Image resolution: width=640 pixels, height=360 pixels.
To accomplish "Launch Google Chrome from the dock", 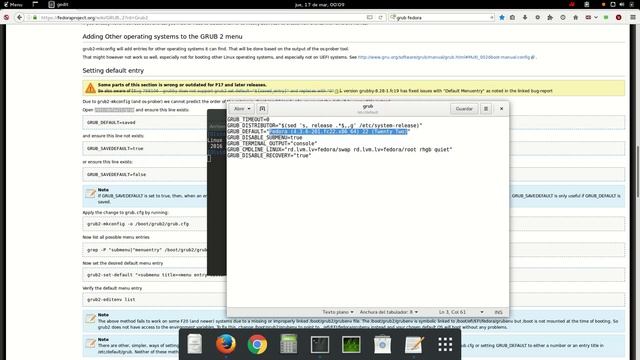I will 257,344.
